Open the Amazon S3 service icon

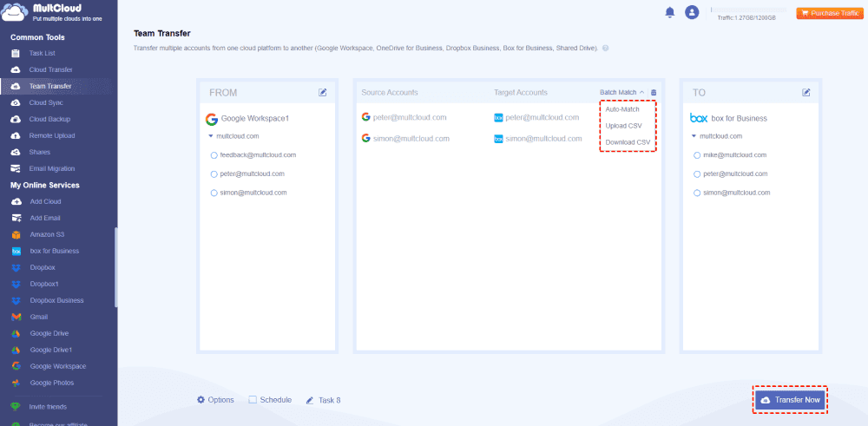click(x=16, y=234)
